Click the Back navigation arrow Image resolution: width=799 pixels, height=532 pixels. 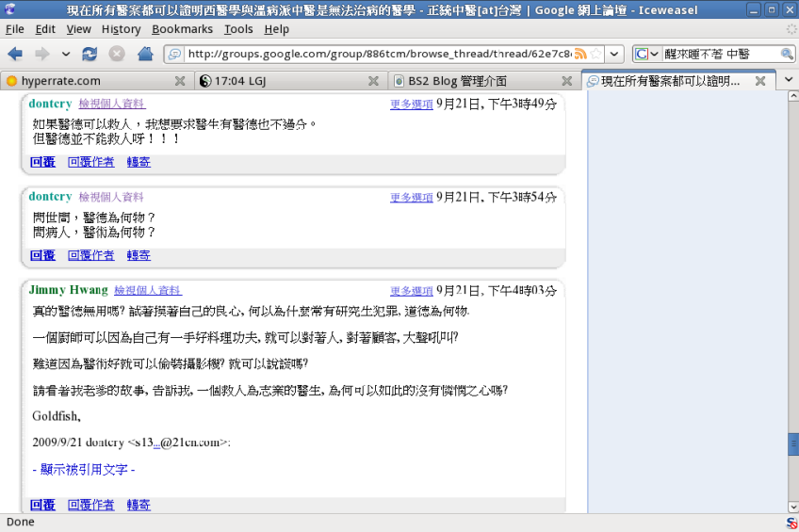(x=15, y=54)
